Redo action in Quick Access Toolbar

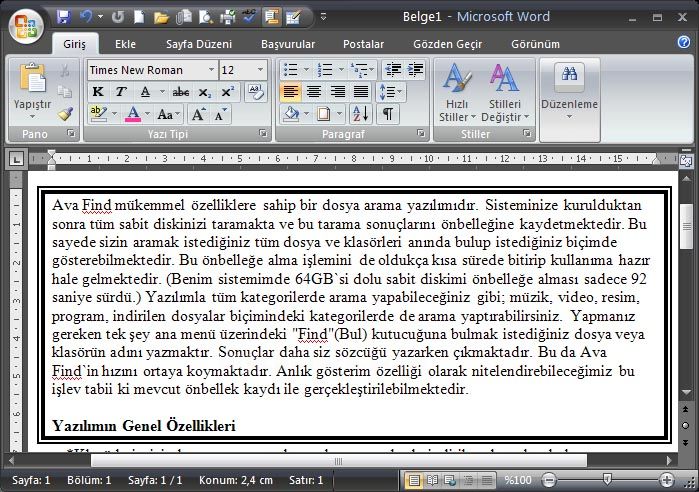pyautogui.click(x=118, y=17)
